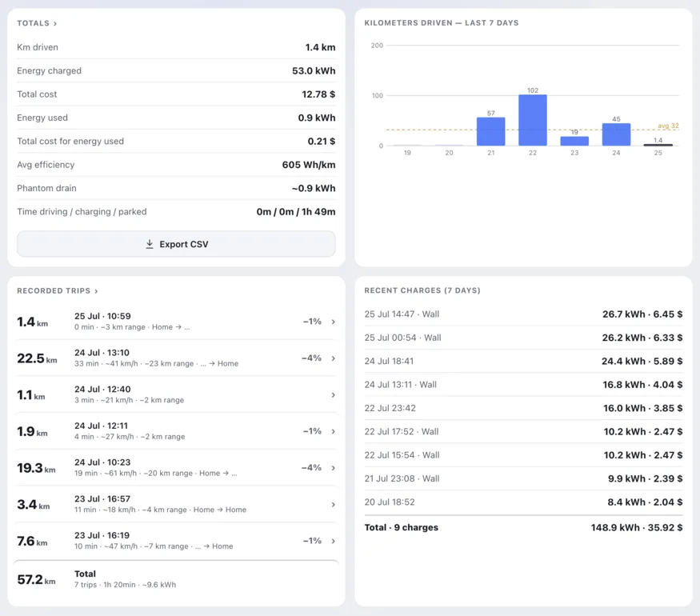
Task: Click the Km driven value 1.4 km
Action: [320, 47]
